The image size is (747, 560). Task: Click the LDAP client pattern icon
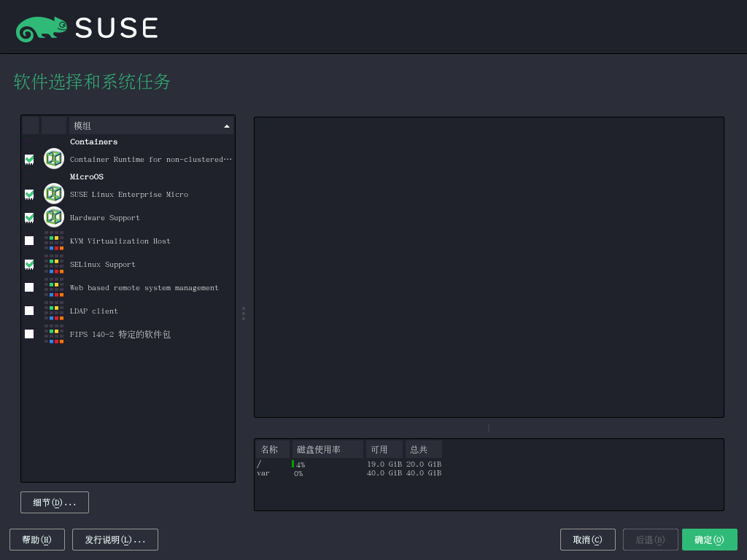point(54,311)
